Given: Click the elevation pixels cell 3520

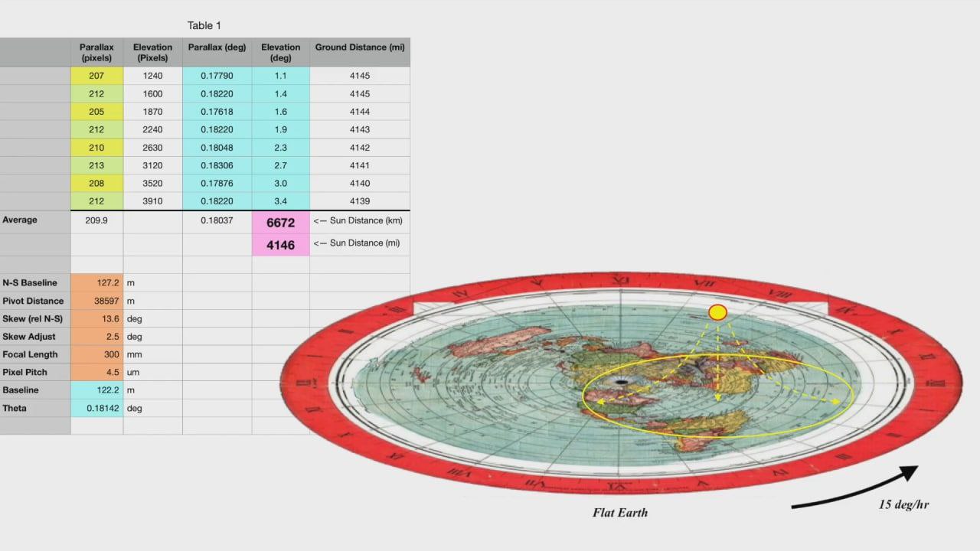Looking at the screenshot, I should [x=152, y=184].
